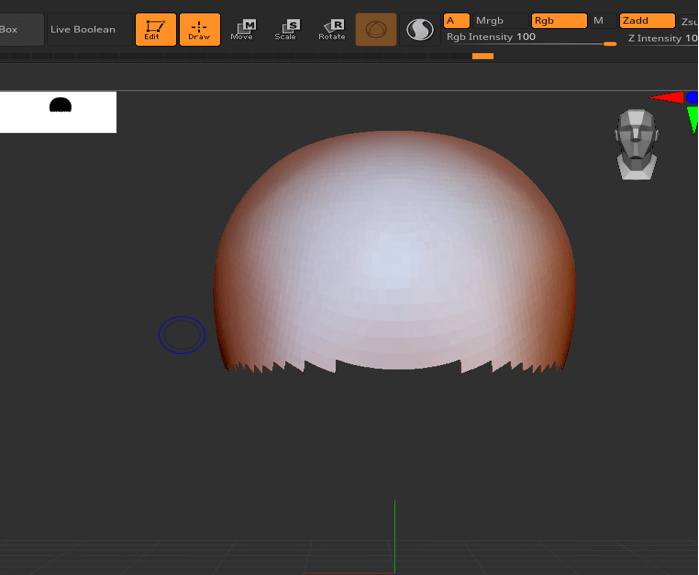Click the black silhouette thumbnail preview
This screenshot has width=699, height=575.
click(60, 106)
